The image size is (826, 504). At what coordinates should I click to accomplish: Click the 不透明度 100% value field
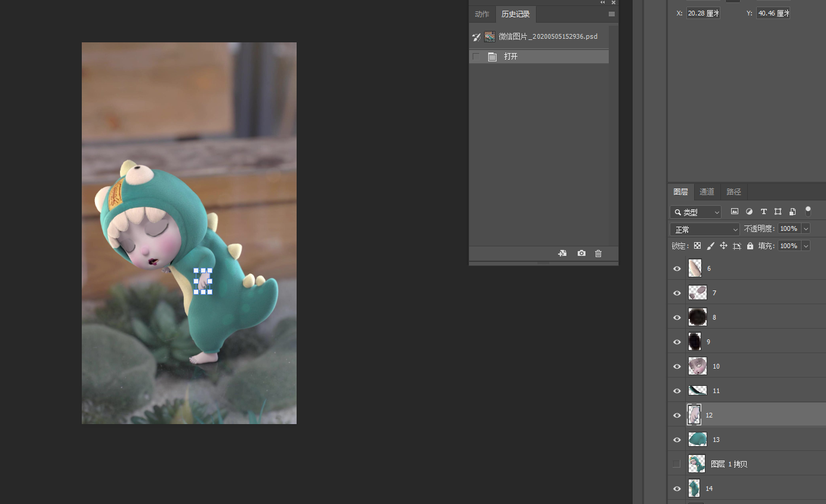pyautogui.click(x=790, y=229)
